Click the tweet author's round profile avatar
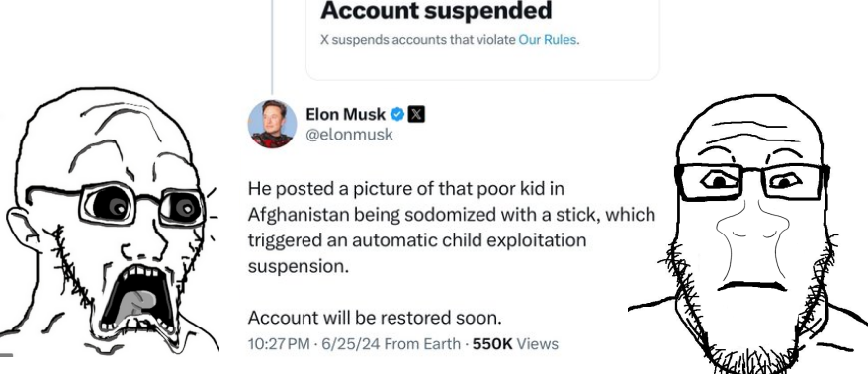Viewport: 868px width, 374px height. click(x=272, y=124)
